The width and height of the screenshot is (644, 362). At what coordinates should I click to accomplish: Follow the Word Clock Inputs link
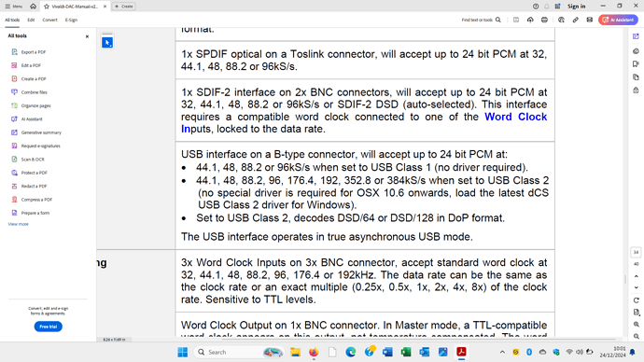[515, 117]
